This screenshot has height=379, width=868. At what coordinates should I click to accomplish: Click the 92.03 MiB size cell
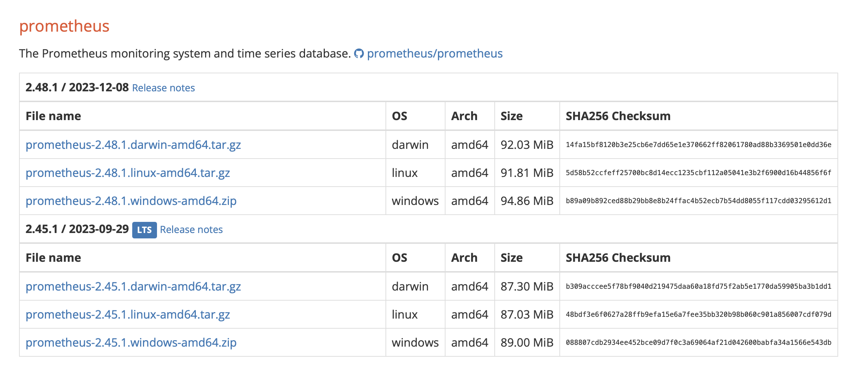pyautogui.click(x=527, y=145)
